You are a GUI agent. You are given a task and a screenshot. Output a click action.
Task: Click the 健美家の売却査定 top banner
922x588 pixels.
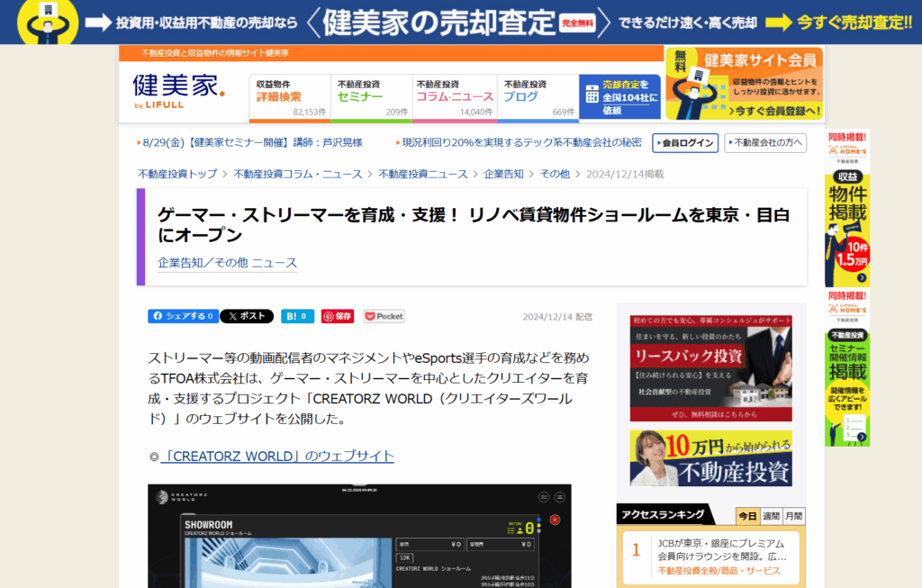pos(461,23)
